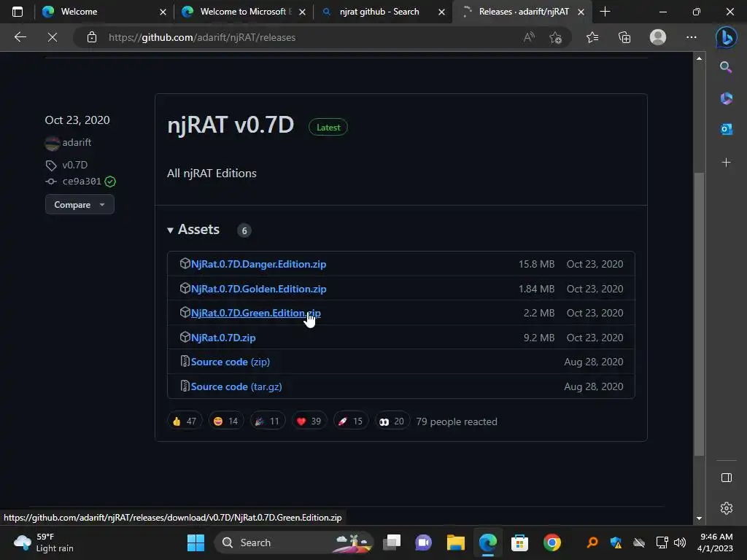The image size is (747, 560).
Task: Open the Favorites list
Action: pyautogui.click(x=592, y=37)
